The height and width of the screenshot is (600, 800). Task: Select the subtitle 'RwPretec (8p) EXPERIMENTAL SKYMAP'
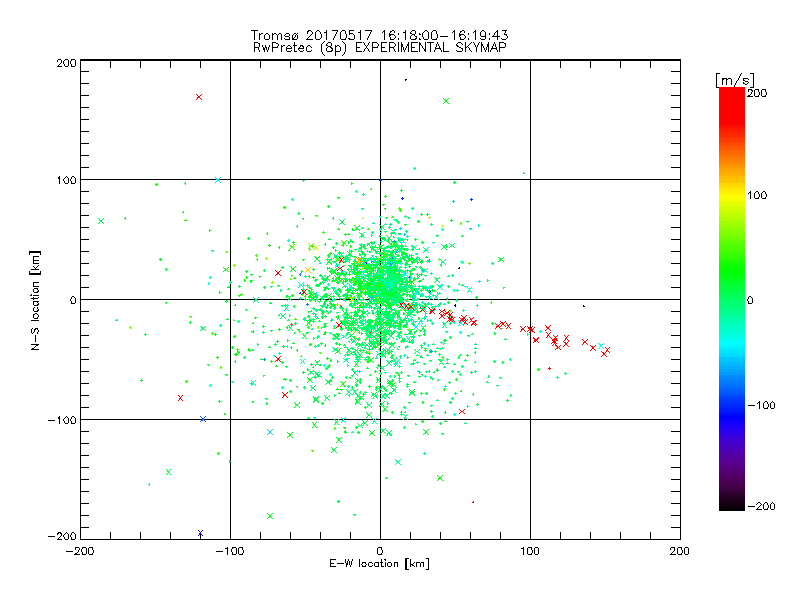coord(379,48)
